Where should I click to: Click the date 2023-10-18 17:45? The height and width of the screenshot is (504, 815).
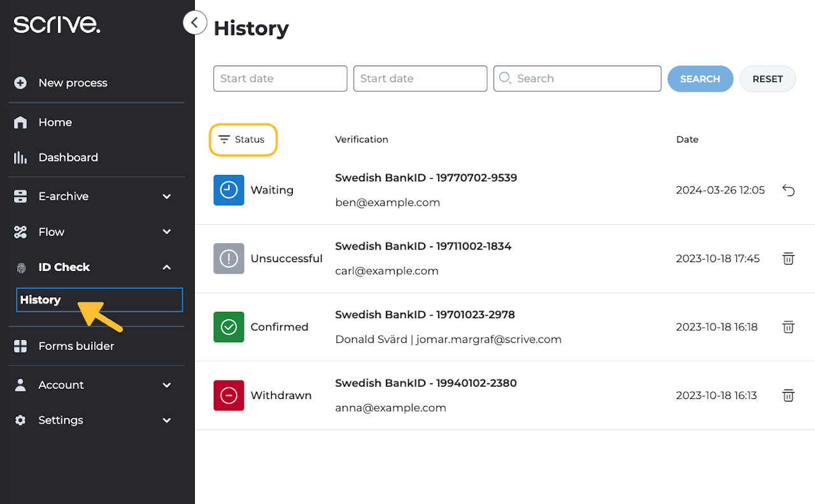[718, 258]
